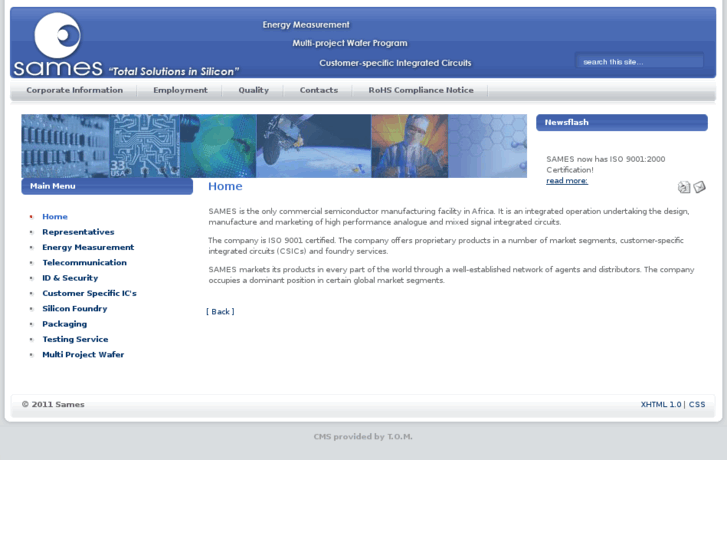
Task: Click Multi-project Wafer Program header text
Action: [x=350, y=43]
